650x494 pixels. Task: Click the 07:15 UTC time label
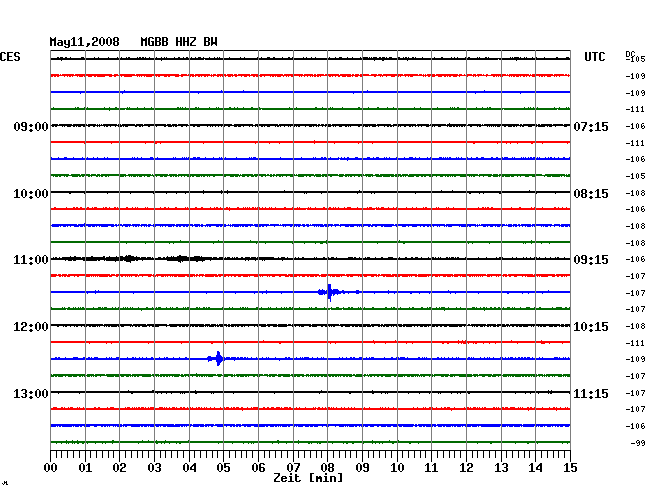pyautogui.click(x=591, y=126)
